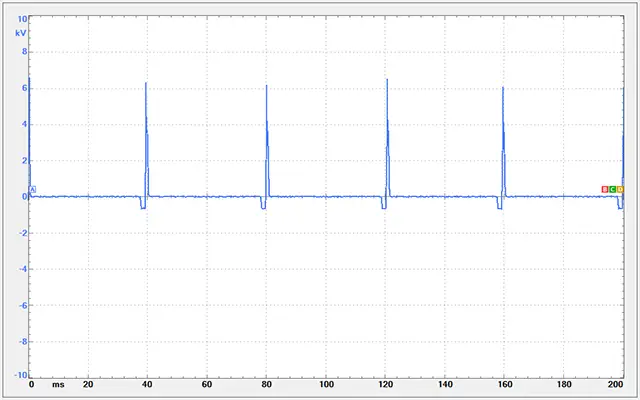Select the green channel C marker
Image resolution: width=640 pixels, height=400 pixels.
click(613, 189)
